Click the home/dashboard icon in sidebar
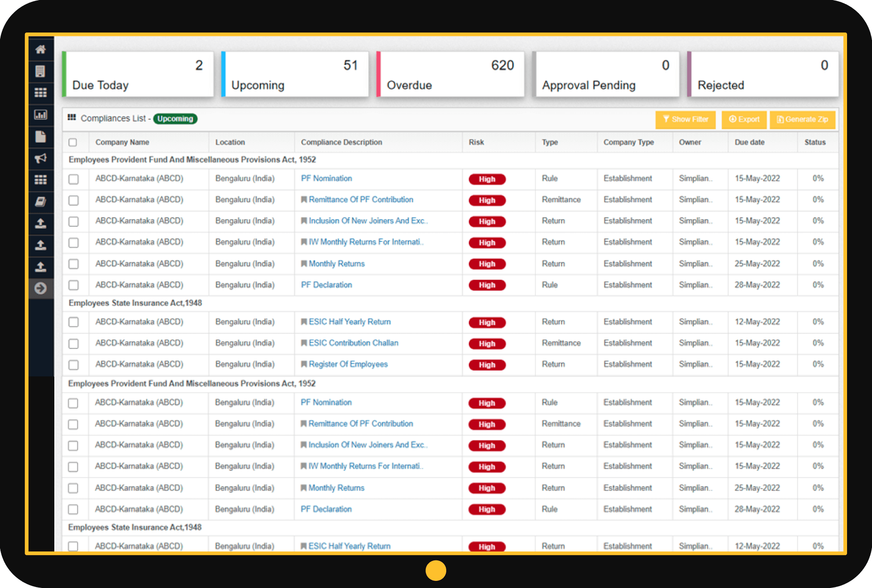The image size is (872, 588). pyautogui.click(x=41, y=48)
